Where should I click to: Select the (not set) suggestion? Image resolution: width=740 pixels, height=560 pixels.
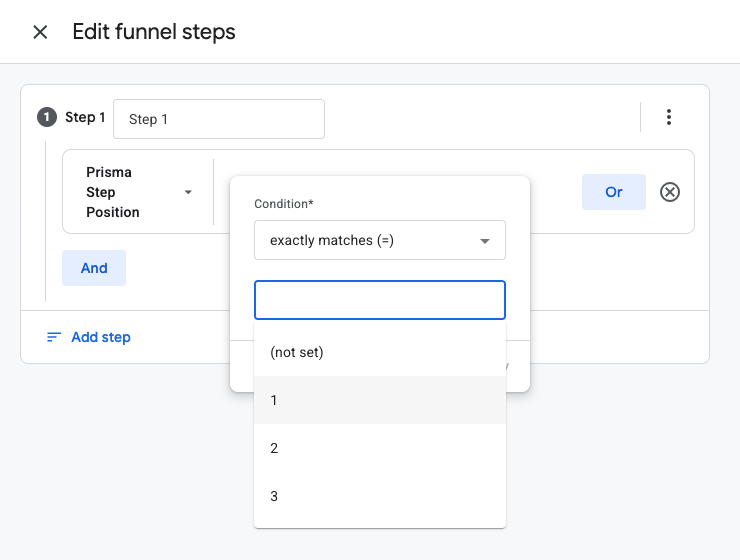[380, 352]
